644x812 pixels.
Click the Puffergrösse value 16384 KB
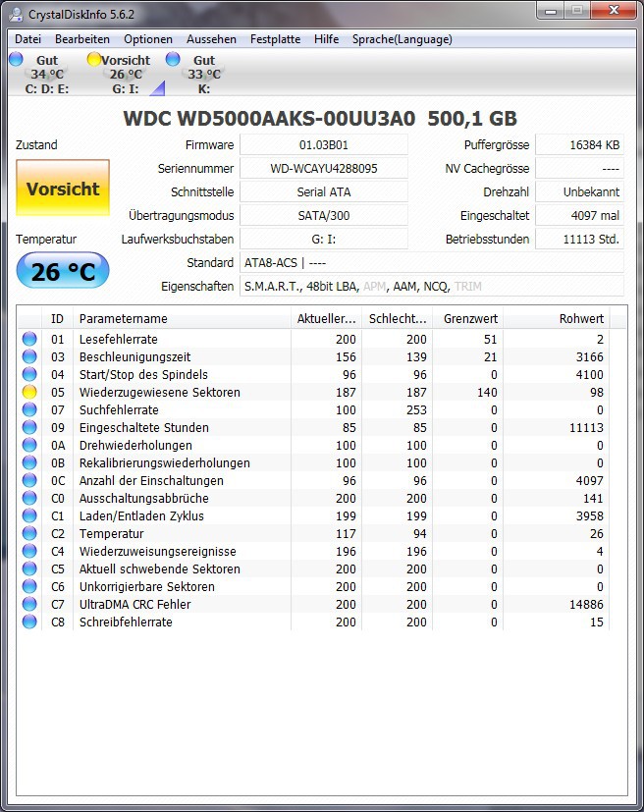pos(579,145)
